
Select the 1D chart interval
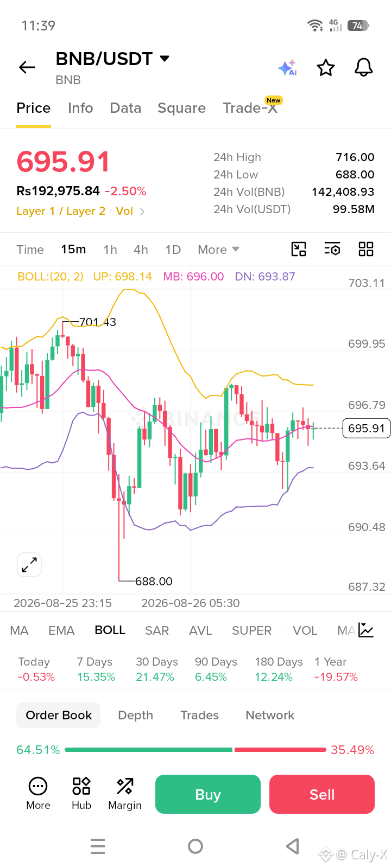point(173,250)
